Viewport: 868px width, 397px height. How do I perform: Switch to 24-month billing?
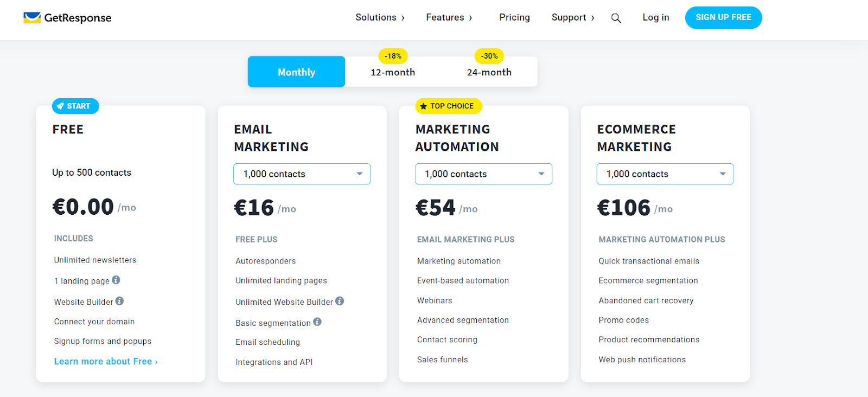tap(489, 72)
